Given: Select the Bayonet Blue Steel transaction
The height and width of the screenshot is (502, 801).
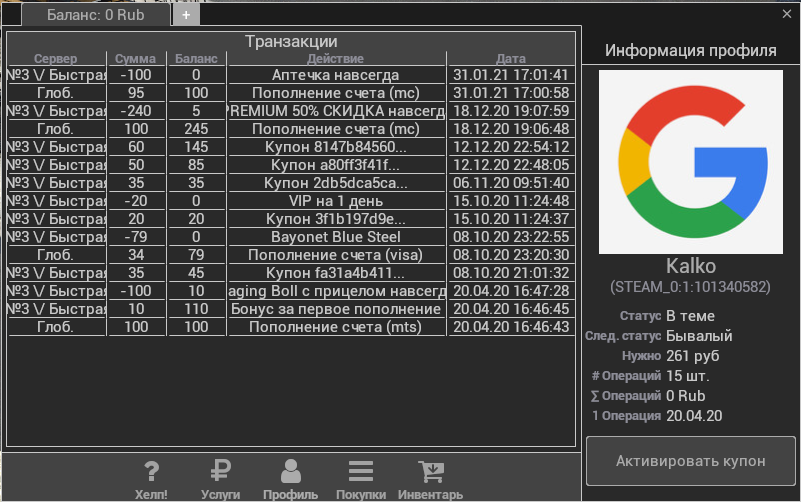Looking at the screenshot, I should [336, 237].
